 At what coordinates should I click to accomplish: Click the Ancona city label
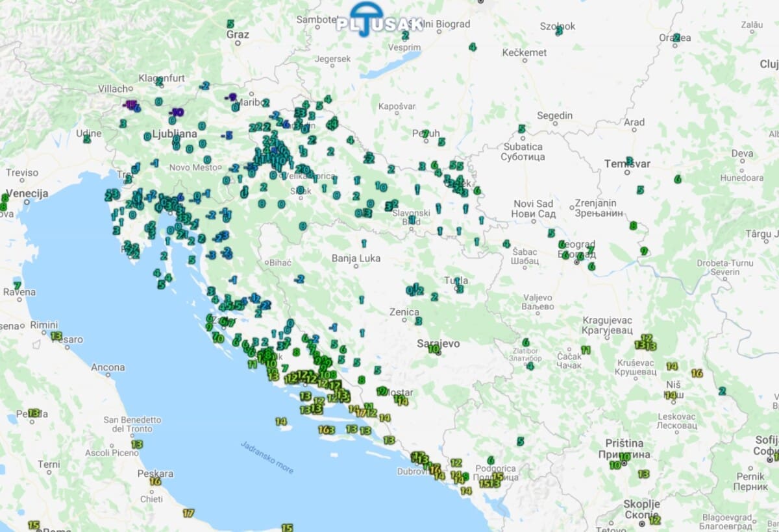(108, 367)
